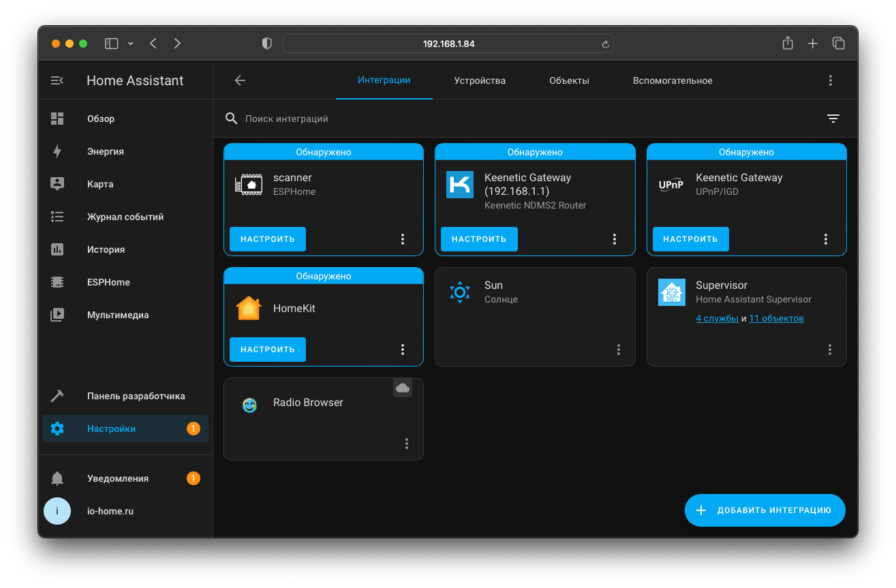The height and width of the screenshot is (588, 896).
Task: Open three-dot menu on Supervisor card
Action: coord(830,350)
